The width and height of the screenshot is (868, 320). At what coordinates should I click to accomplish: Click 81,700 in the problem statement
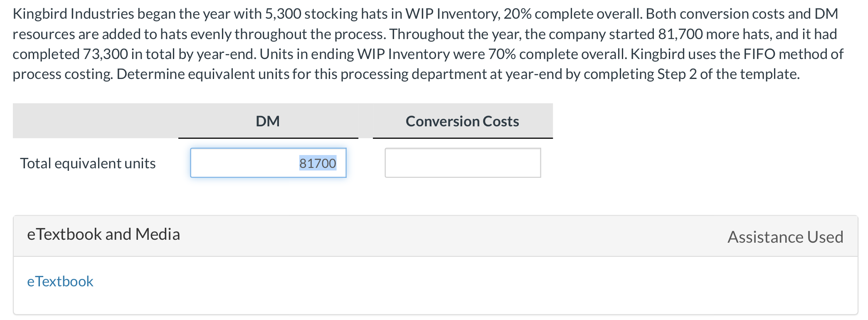(681, 34)
